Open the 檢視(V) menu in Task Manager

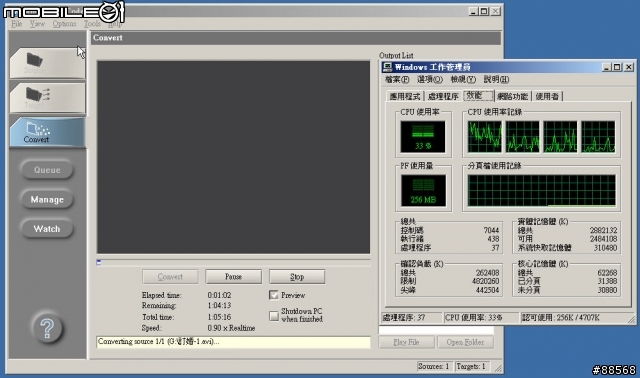pyautogui.click(x=463, y=80)
